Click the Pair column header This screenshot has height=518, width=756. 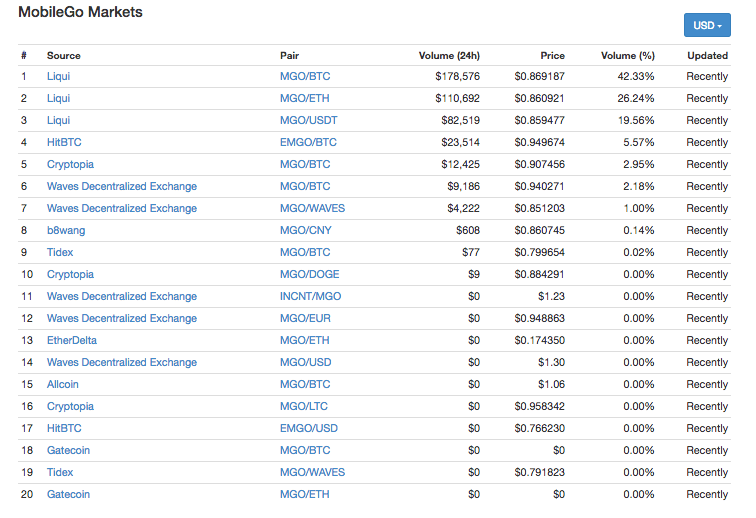[x=289, y=56]
